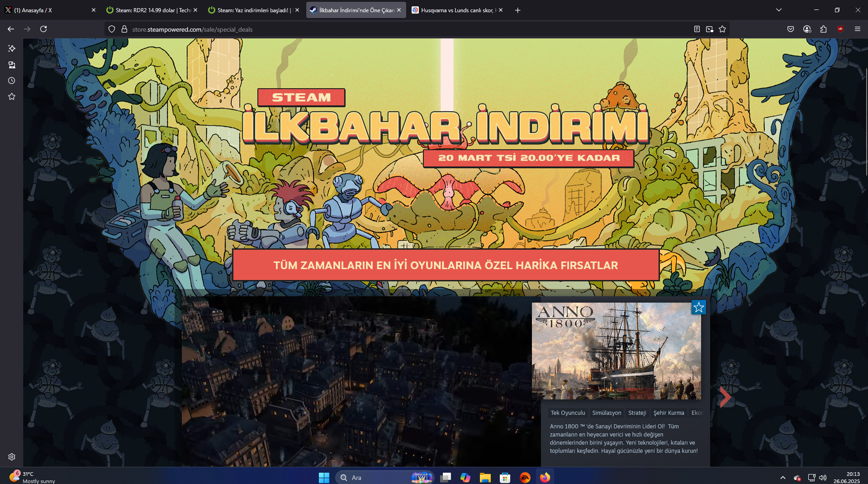Open the weather widget showing 31°C
This screenshot has width=868, height=484.
32,477
